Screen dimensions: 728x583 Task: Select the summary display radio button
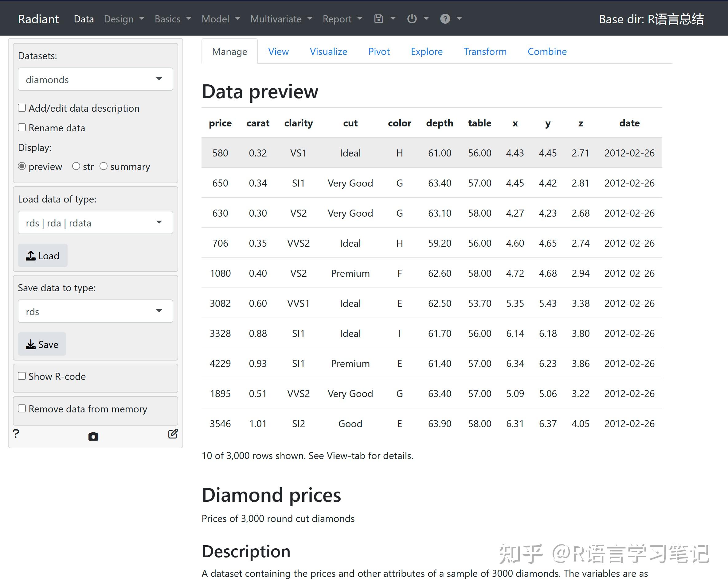pyautogui.click(x=104, y=166)
